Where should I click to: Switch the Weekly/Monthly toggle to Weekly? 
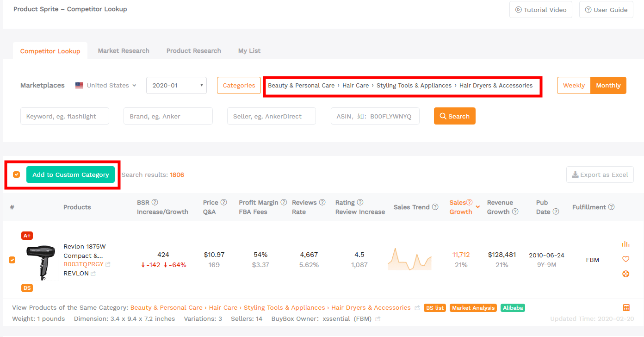[x=574, y=85]
